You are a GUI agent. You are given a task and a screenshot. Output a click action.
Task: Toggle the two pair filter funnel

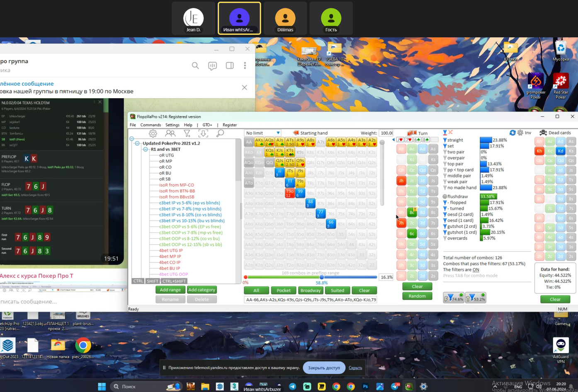[445, 152]
